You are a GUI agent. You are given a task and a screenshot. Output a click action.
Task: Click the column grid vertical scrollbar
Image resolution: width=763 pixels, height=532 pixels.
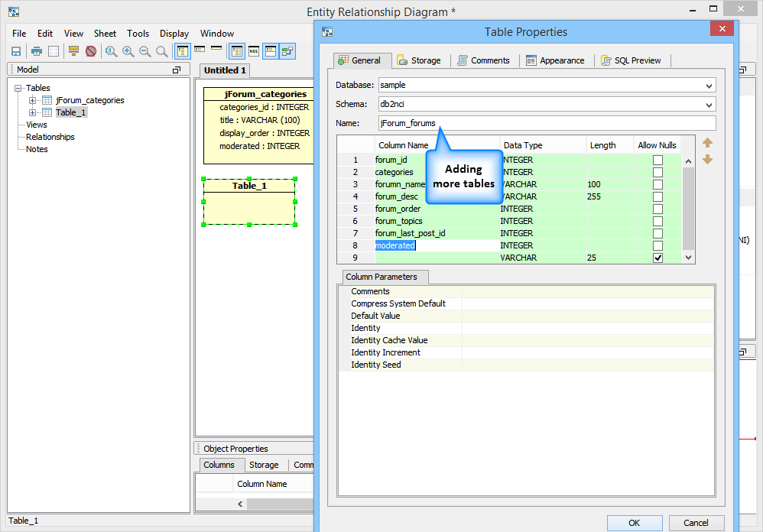point(688,206)
